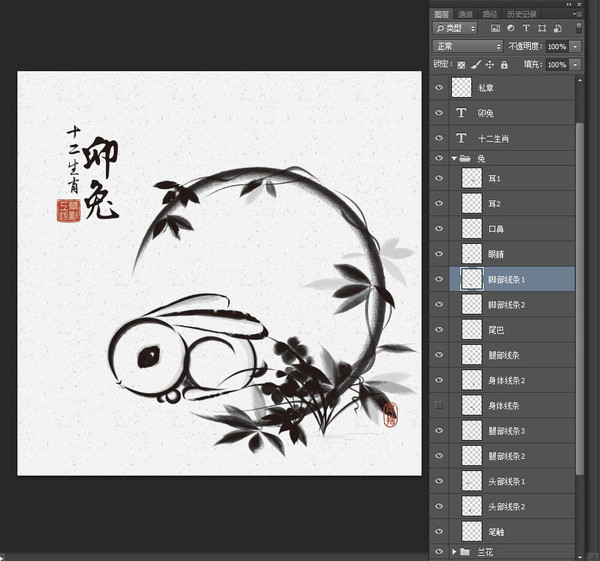The image size is (600, 561).
Task: Switch to the 历史记录 tab
Action: click(x=522, y=14)
